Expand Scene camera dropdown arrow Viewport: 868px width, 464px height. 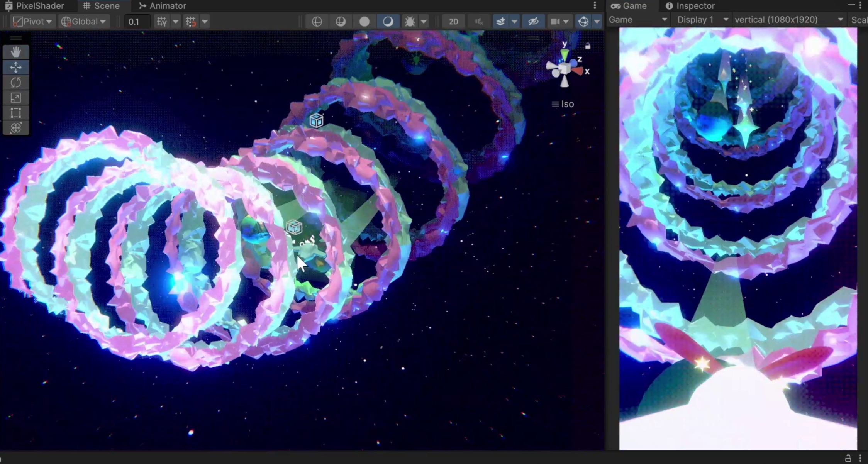(566, 21)
